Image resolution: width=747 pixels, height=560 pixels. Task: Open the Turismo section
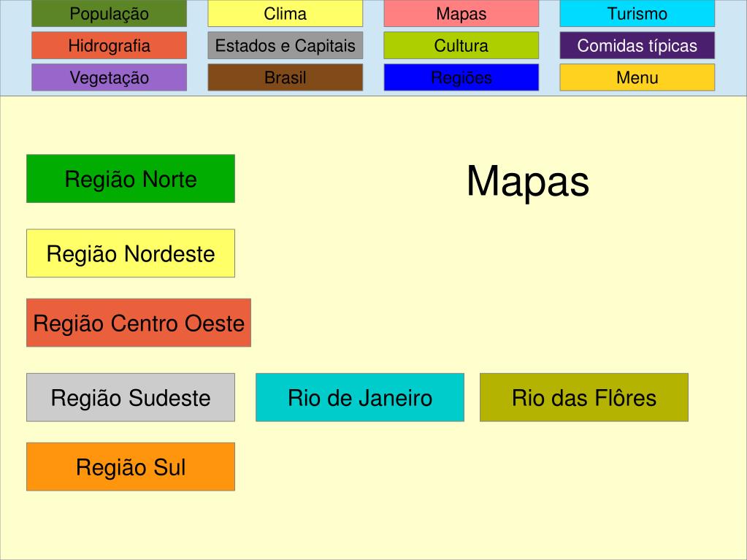(x=637, y=13)
